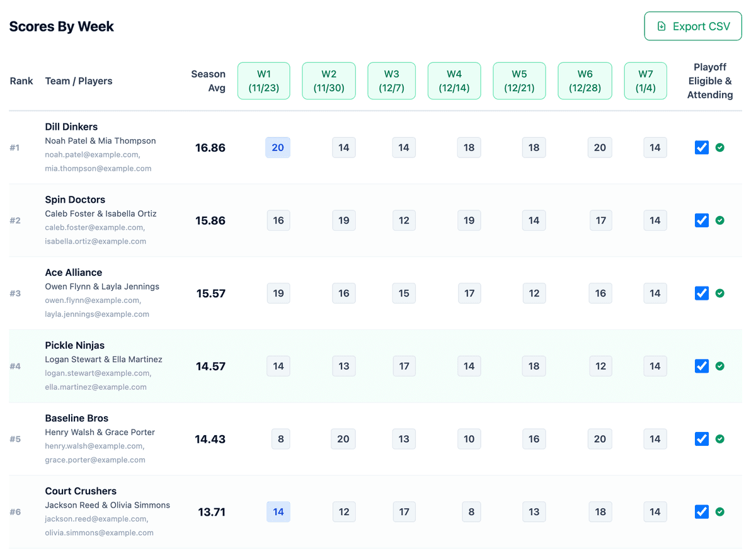This screenshot has height=551, width=756.
Task: Click the green check icon for Spin Doctors
Action: click(720, 220)
